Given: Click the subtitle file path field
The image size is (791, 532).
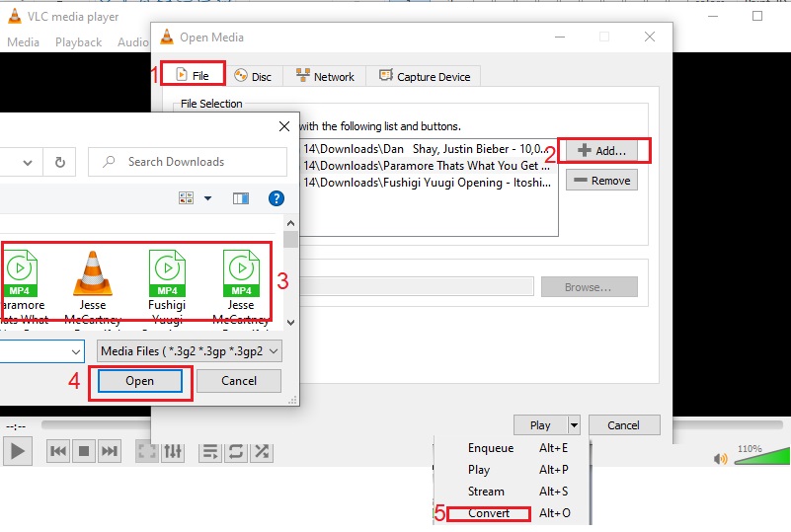Looking at the screenshot, I should tap(416, 286).
